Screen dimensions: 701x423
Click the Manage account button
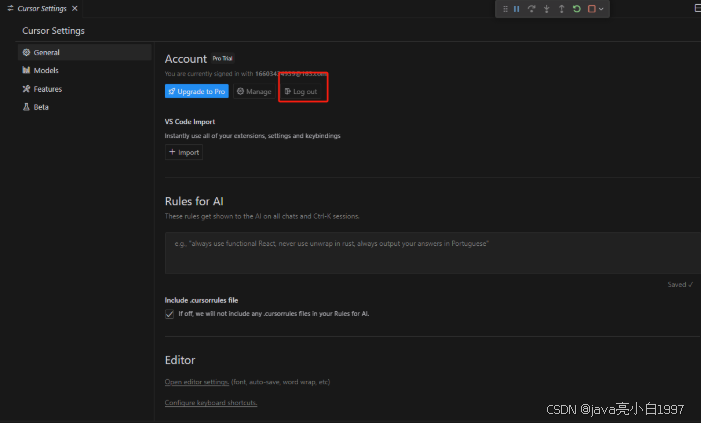(x=254, y=91)
